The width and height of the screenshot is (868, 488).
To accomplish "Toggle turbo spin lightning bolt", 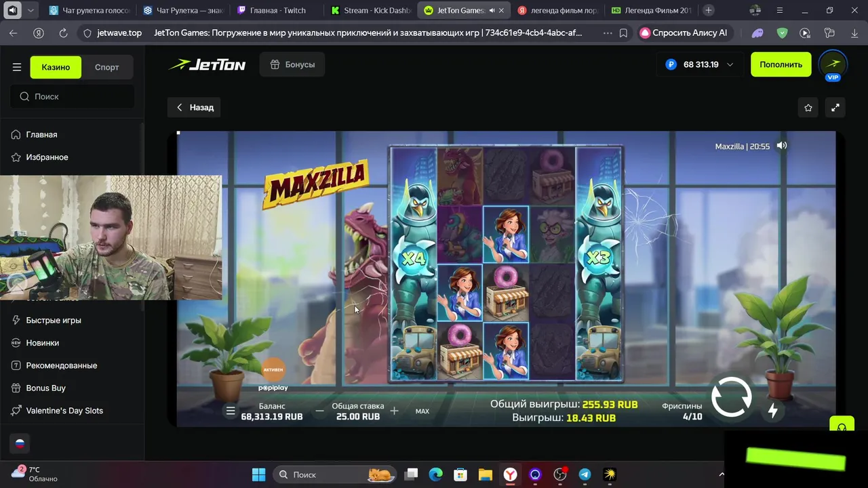I will [772, 410].
